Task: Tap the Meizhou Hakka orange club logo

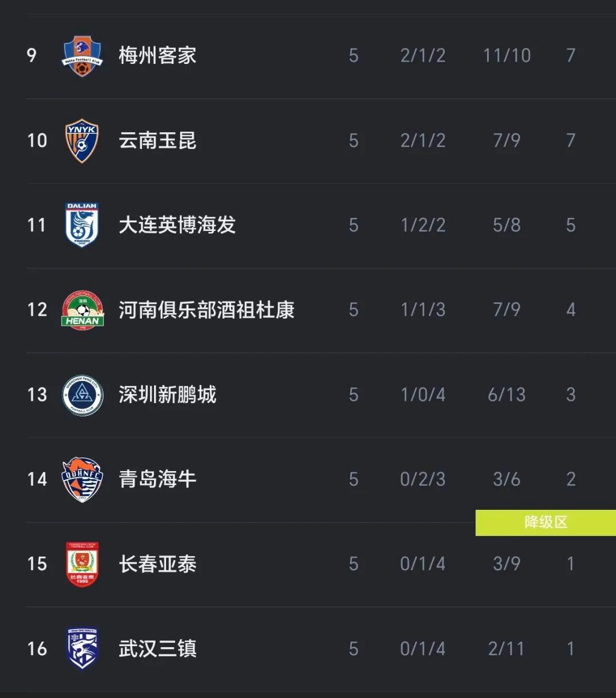Action: 83,55
